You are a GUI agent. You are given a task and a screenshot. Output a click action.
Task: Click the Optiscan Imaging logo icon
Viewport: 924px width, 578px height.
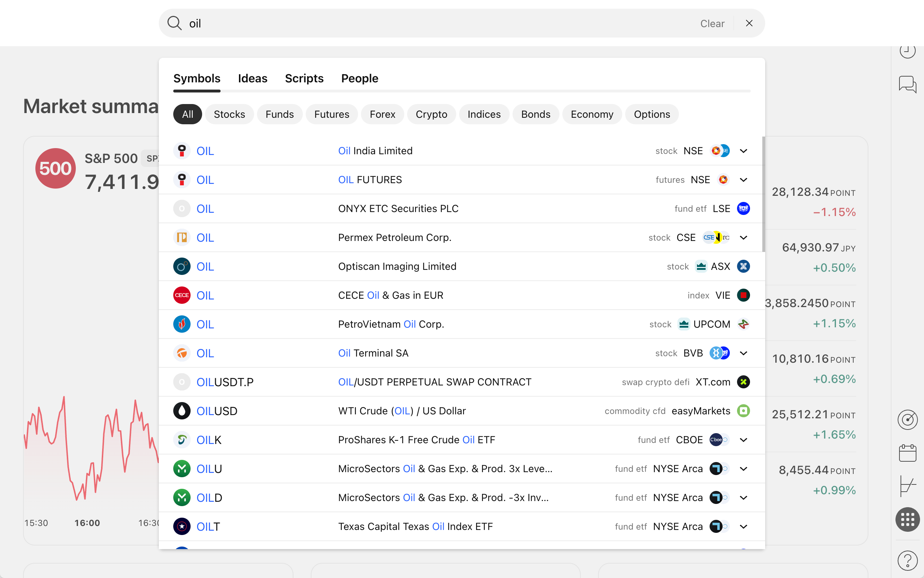click(x=182, y=267)
